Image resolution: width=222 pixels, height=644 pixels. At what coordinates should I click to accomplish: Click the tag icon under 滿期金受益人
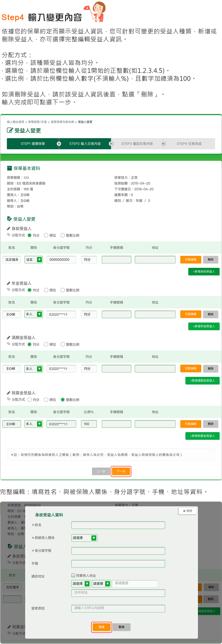(9, 344)
